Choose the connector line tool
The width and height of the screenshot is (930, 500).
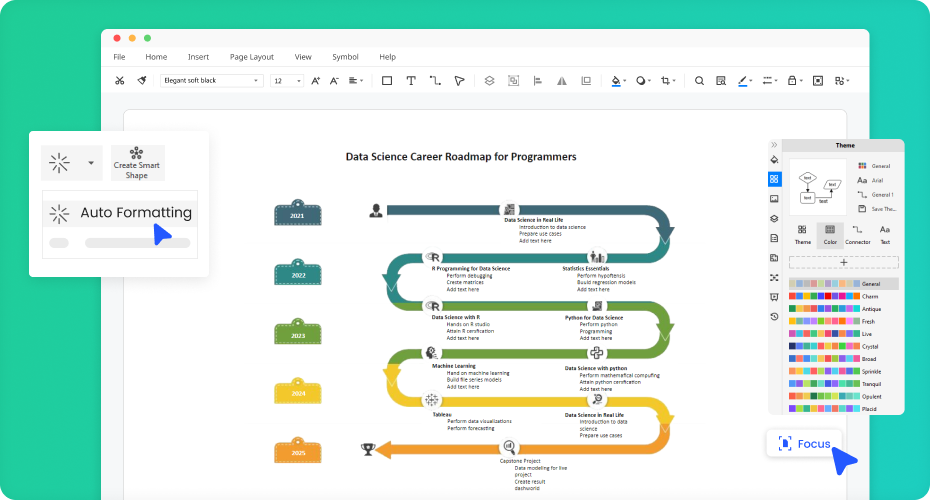coord(435,81)
